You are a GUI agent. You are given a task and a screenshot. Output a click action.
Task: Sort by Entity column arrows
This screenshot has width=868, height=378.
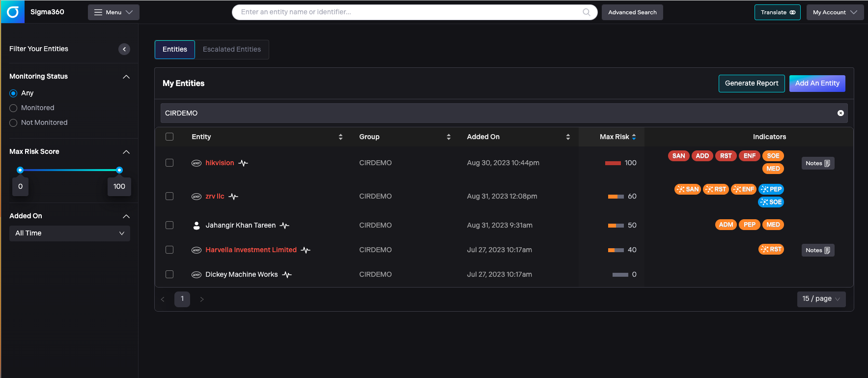pyautogui.click(x=340, y=137)
